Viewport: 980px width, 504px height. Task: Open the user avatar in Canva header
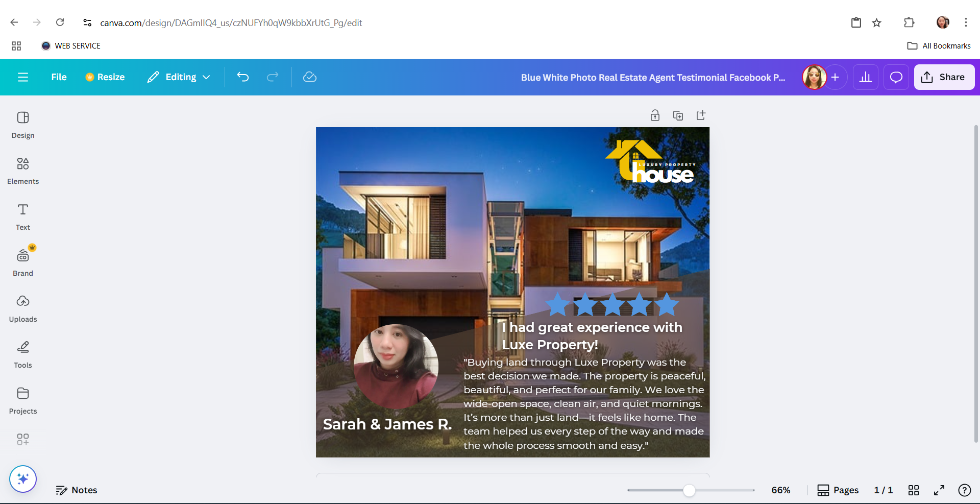point(815,77)
